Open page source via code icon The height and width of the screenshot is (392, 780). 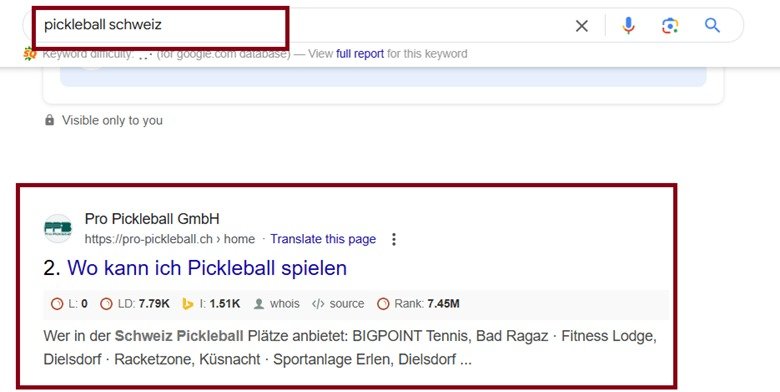tap(318, 304)
